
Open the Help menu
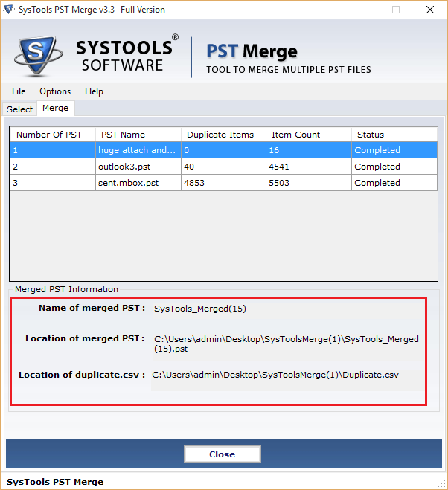coord(94,91)
